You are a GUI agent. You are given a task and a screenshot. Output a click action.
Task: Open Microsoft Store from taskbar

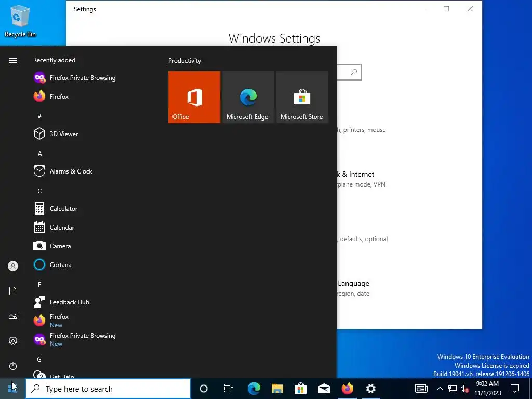point(301,389)
